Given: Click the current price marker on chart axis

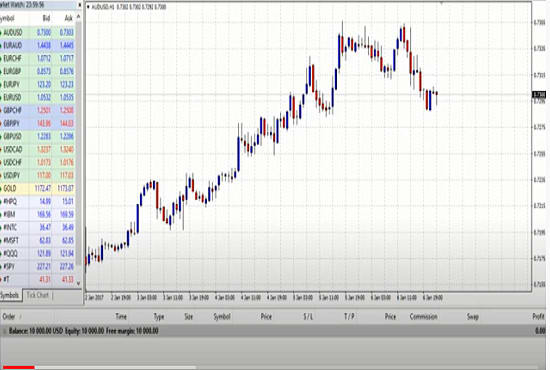Looking at the screenshot, I should click(539, 95).
